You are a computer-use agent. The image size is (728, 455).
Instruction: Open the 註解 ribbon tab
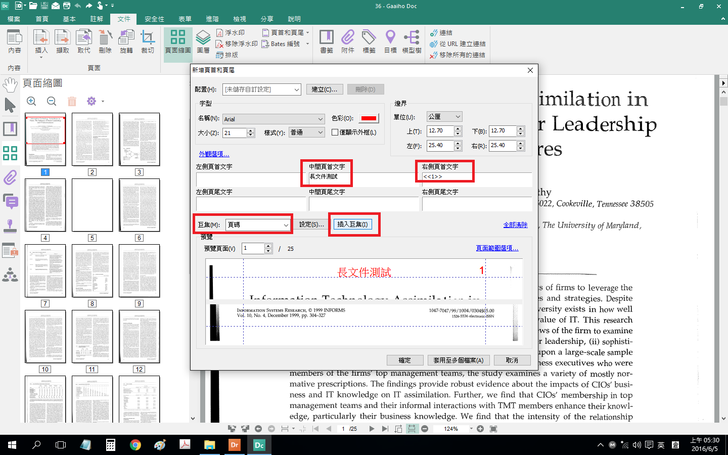coord(97,19)
